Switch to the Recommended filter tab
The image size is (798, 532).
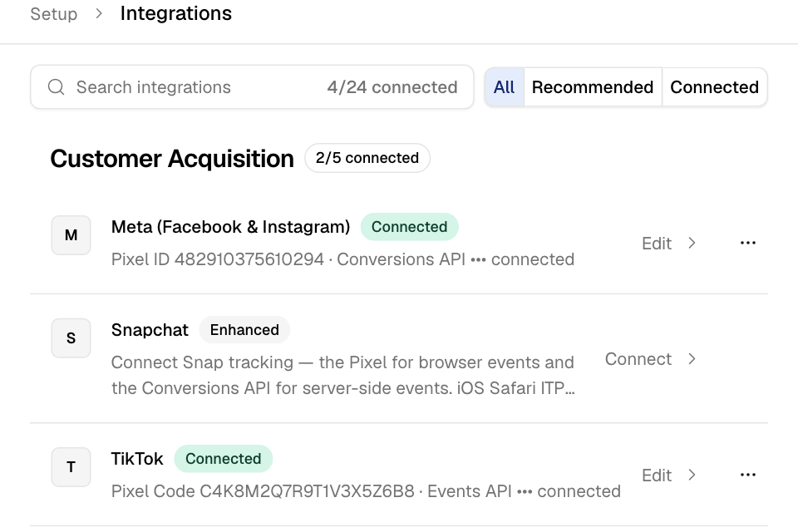pos(593,87)
